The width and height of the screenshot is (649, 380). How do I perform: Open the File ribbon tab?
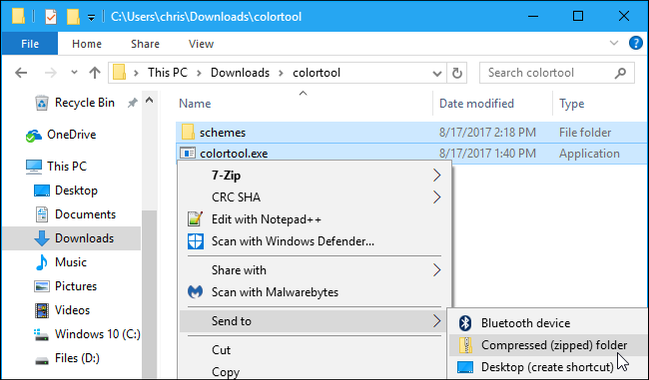pos(30,44)
